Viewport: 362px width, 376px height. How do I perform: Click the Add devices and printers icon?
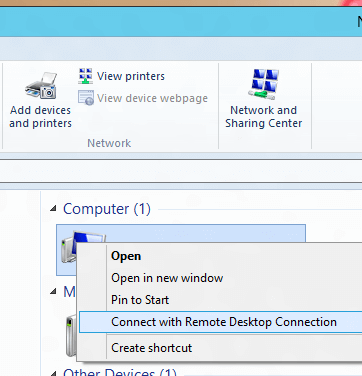click(x=41, y=86)
